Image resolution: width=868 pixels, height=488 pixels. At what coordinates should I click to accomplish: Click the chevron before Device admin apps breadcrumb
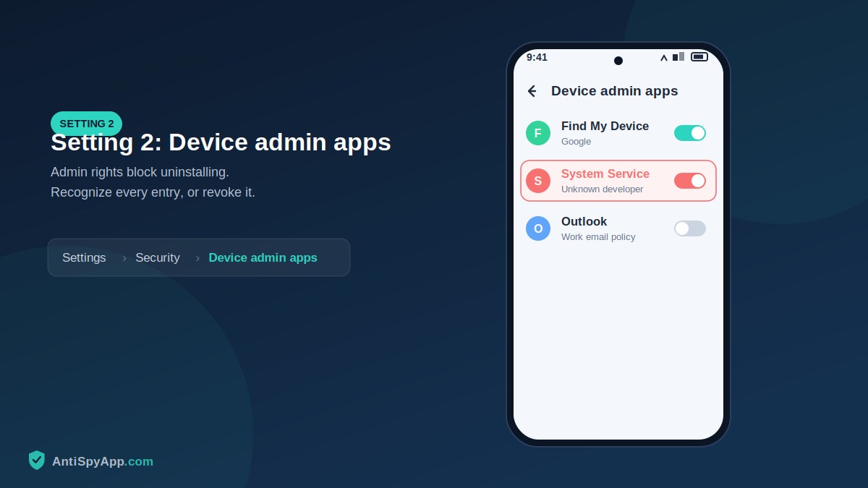pyautogui.click(x=197, y=258)
